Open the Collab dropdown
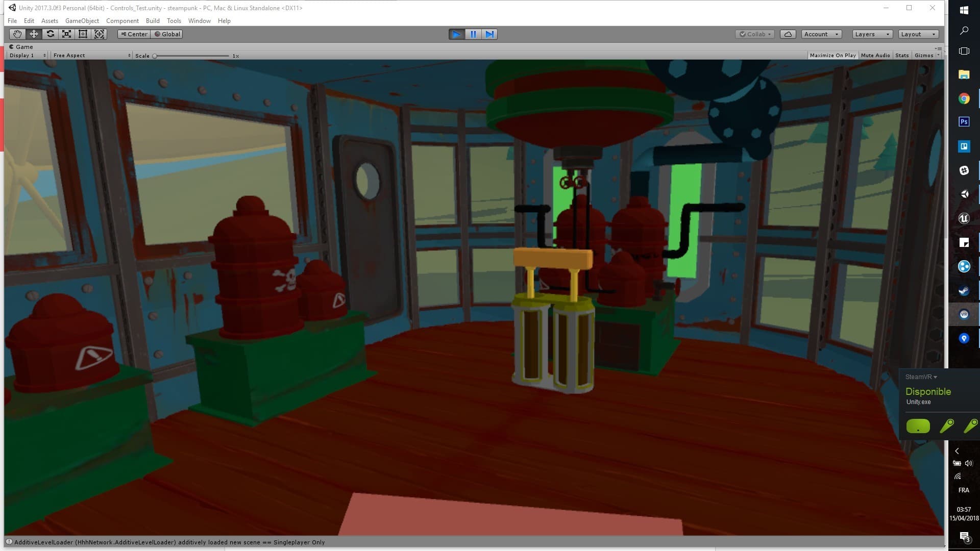Image resolution: width=980 pixels, height=551 pixels. [x=755, y=34]
